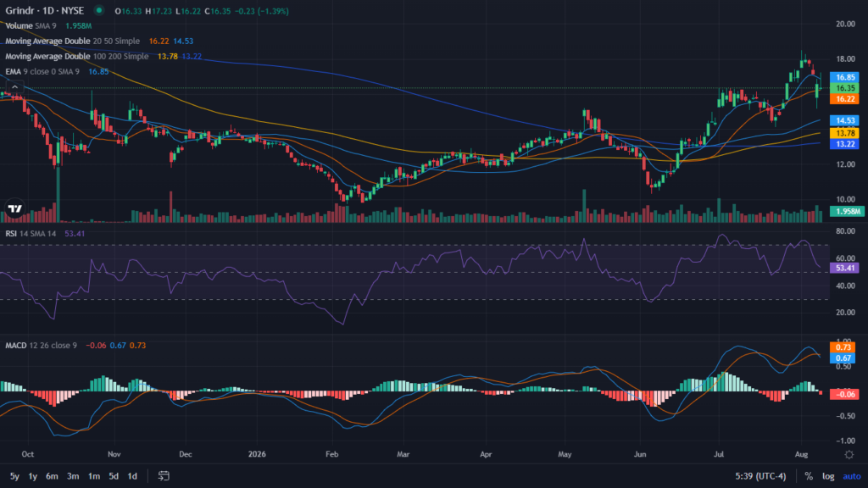Image resolution: width=868 pixels, height=488 pixels.
Task: Select the 1d time range
Action: [132, 476]
